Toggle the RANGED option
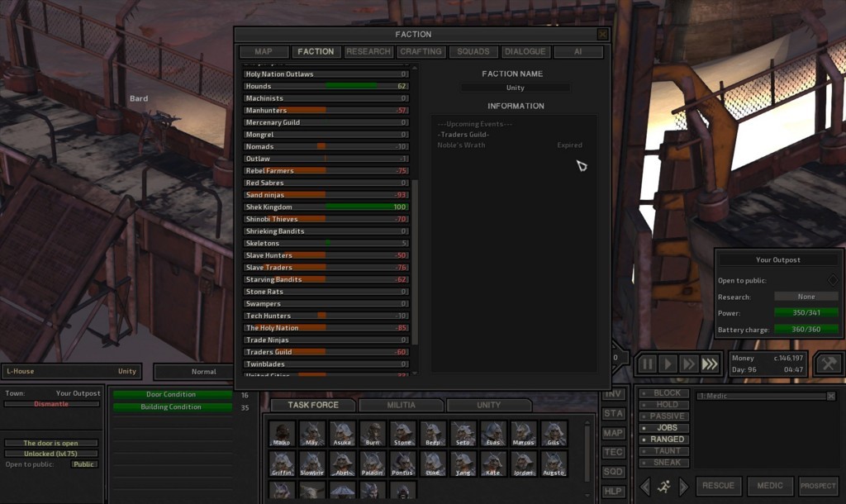 point(664,440)
